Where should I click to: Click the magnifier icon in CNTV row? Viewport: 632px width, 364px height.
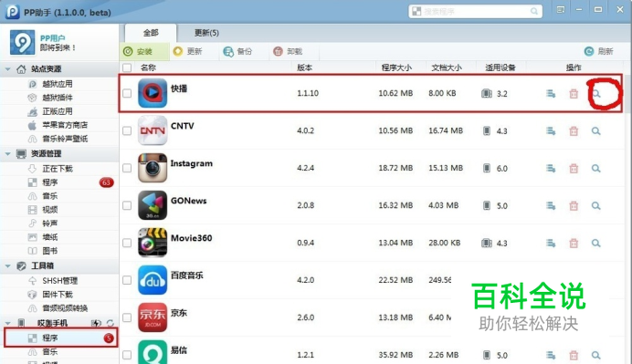coord(596,131)
